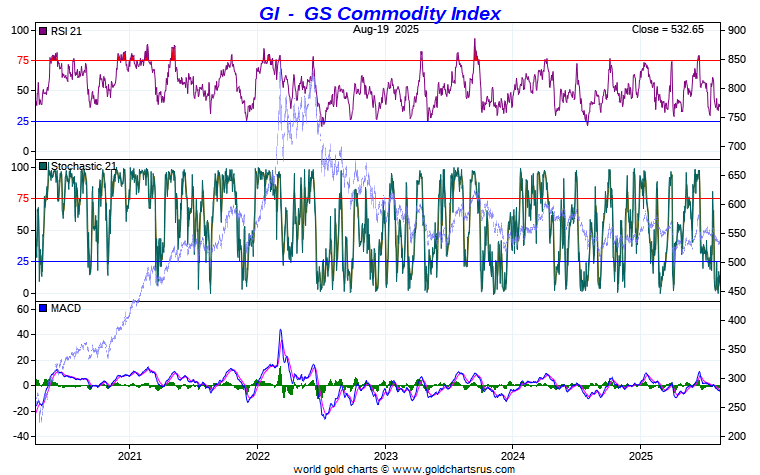Click the purple RSI 21 legend swatch
The height and width of the screenshot is (475, 760).
tap(43, 31)
